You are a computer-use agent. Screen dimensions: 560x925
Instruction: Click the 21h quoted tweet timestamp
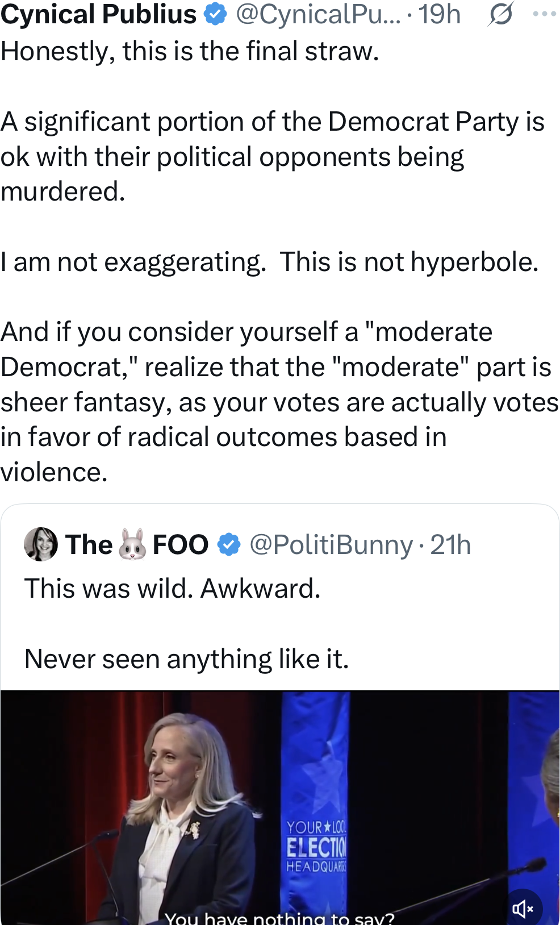(450, 544)
